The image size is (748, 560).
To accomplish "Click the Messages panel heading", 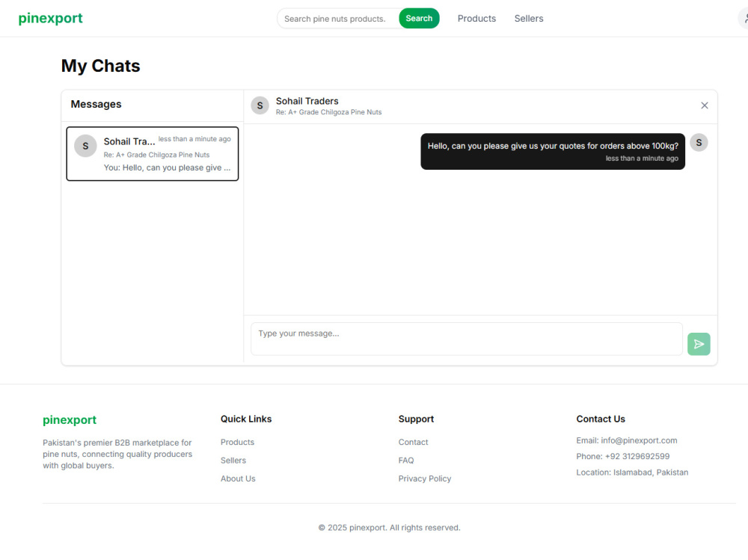I will pyautogui.click(x=96, y=104).
